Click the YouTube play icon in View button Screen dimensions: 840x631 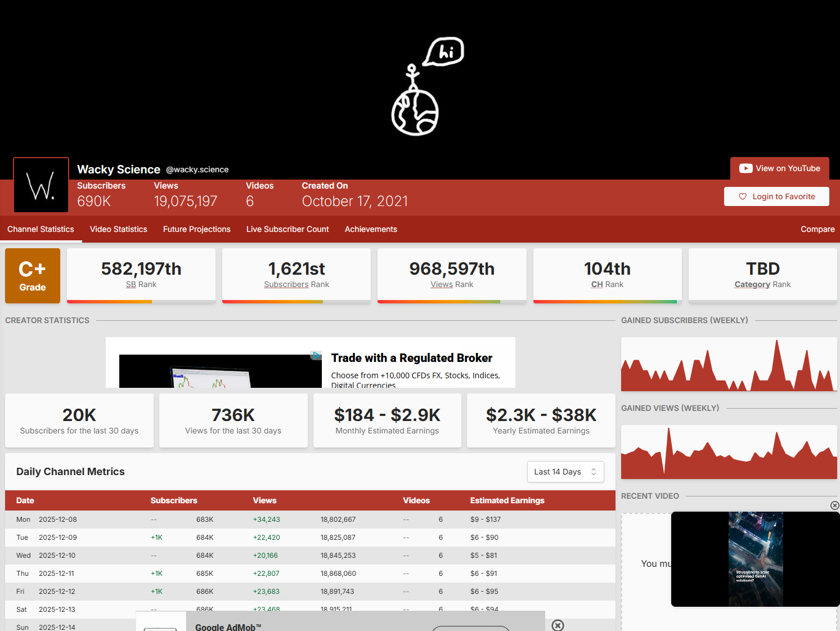click(745, 168)
